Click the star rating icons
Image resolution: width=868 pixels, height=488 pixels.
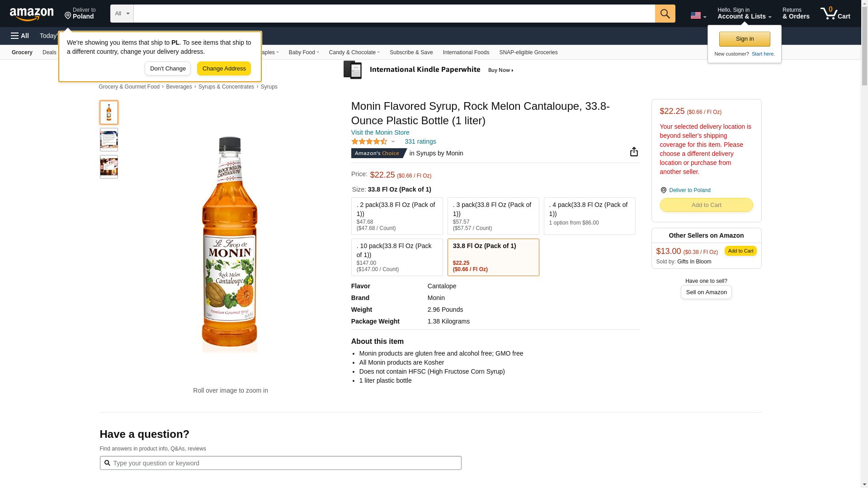(x=369, y=142)
